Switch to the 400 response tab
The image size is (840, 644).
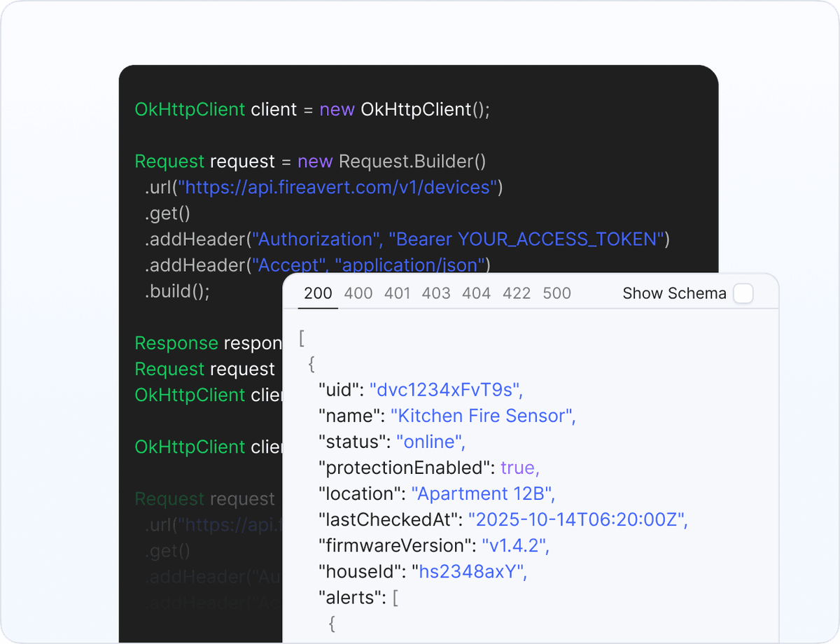358,293
